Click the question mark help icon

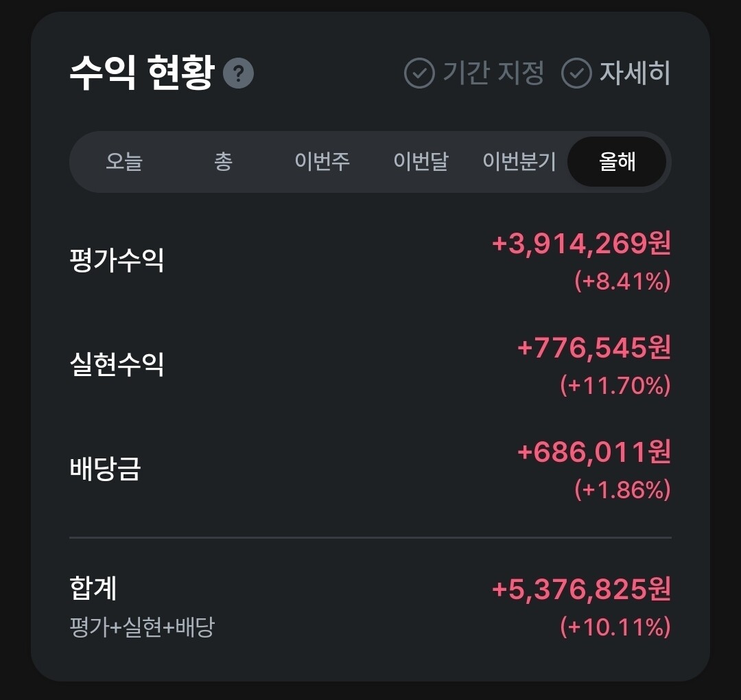pyautogui.click(x=238, y=73)
